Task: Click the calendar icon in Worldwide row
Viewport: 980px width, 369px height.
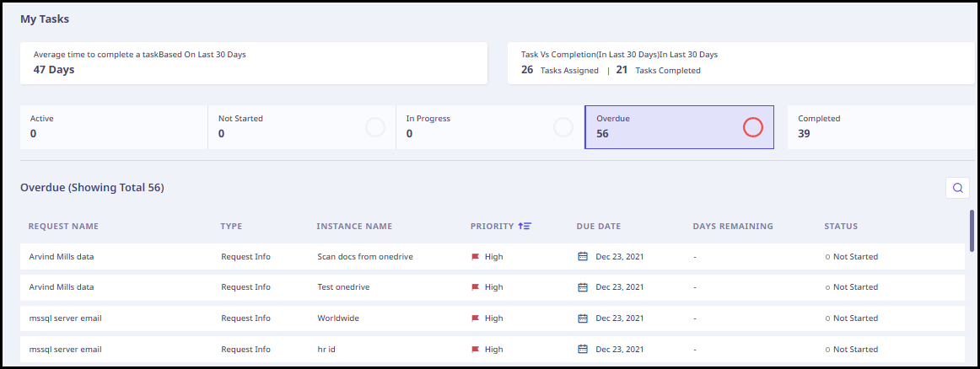Action: click(583, 318)
